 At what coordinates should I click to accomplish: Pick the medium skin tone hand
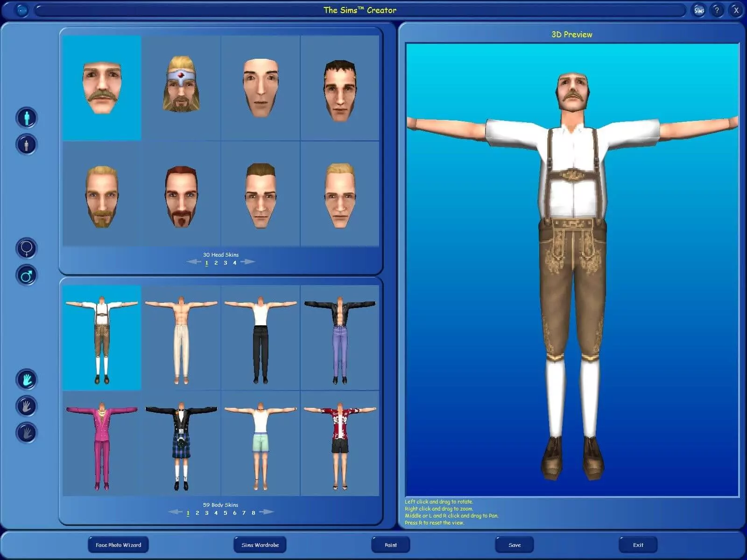click(27, 406)
